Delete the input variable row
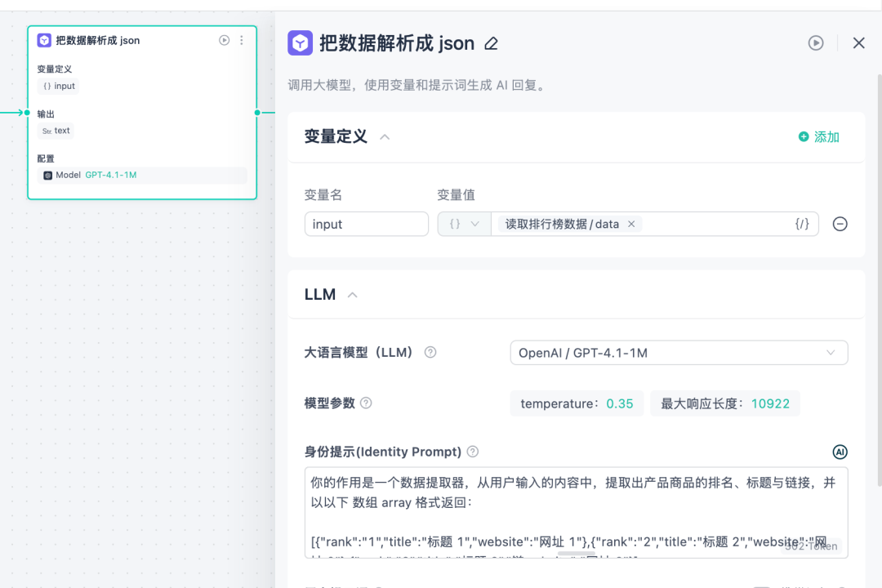The height and width of the screenshot is (588, 882). coord(840,224)
